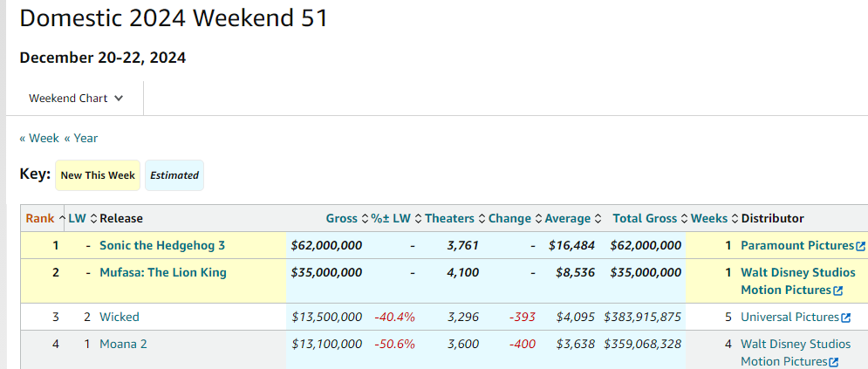
Task: Open Paramount Pictures distributor link
Action: [797, 246]
